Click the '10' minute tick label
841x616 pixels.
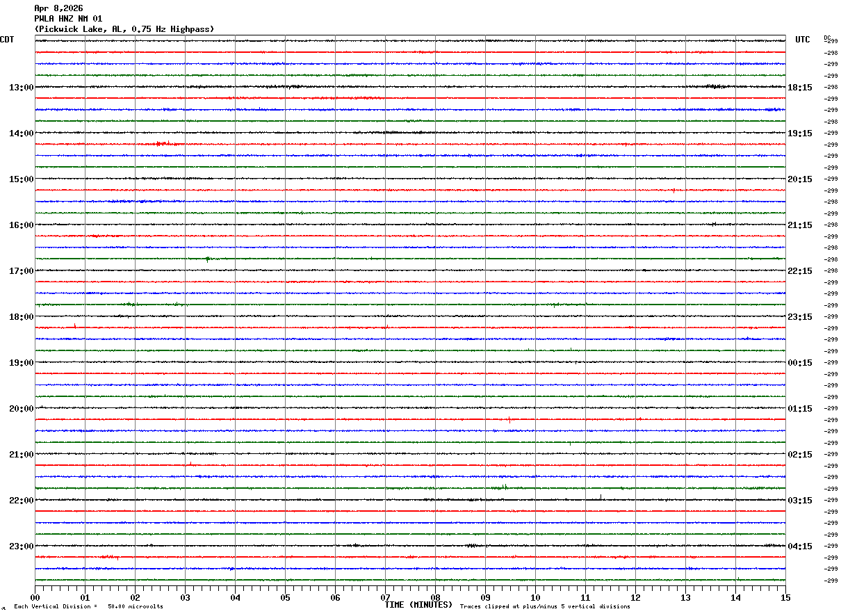coord(535,597)
